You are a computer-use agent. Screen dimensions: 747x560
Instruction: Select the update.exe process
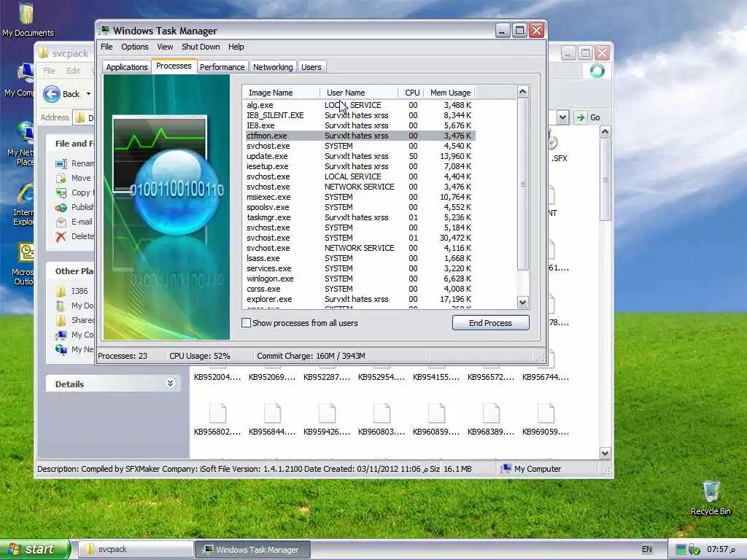pyautogui.click(x=359, y=156)
